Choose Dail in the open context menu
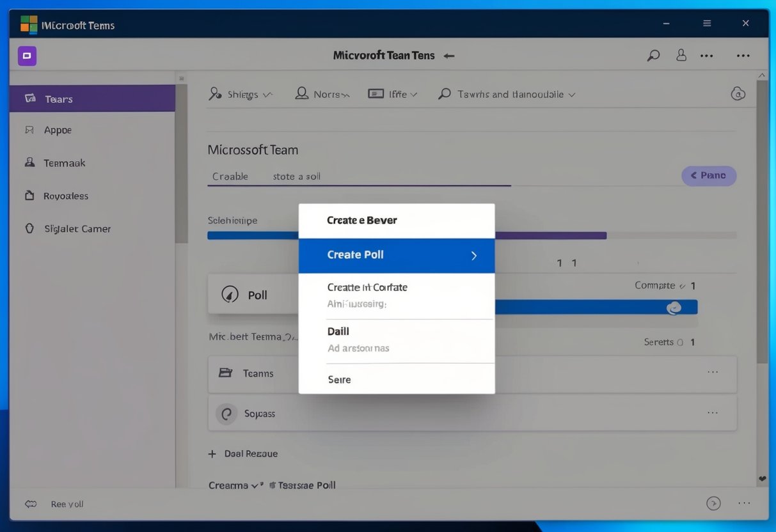This screenshot has height=532, width=776. click(x=338, y=331)
